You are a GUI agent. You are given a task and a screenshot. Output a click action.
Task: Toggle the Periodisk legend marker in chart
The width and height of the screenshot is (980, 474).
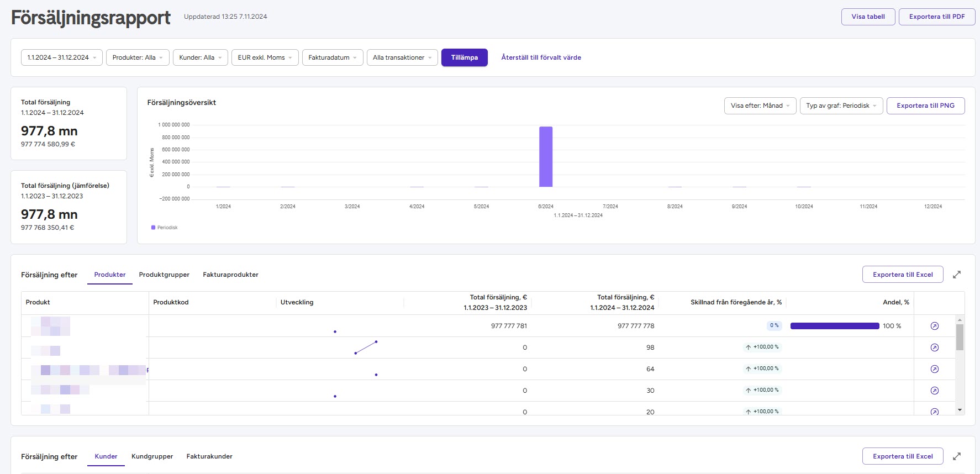[x=154, y=228]
